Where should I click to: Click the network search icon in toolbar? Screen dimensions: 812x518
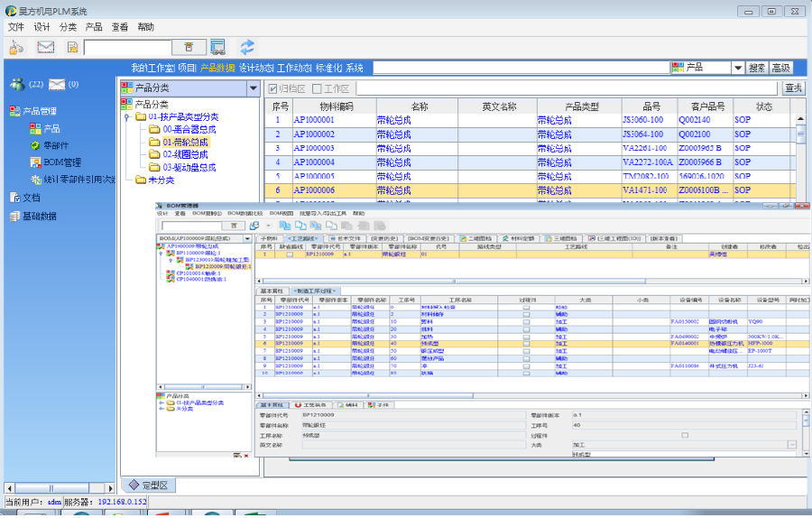[x=217, y=47]
